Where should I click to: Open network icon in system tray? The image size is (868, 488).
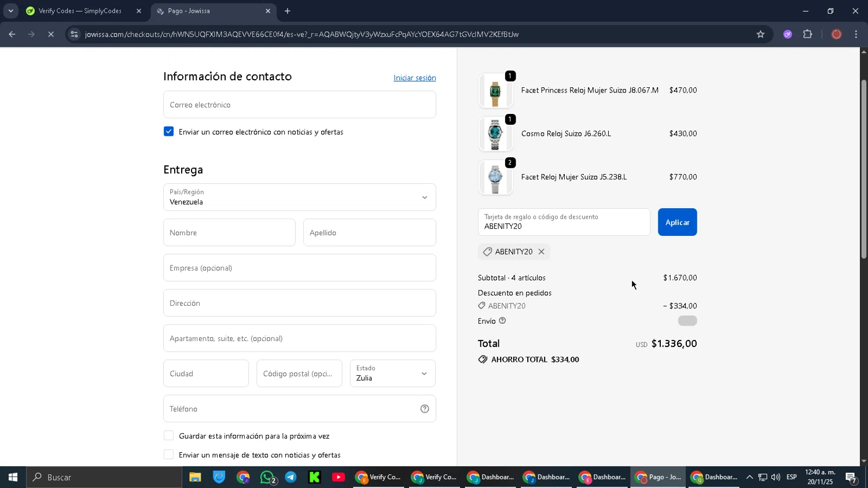(763, 477)
